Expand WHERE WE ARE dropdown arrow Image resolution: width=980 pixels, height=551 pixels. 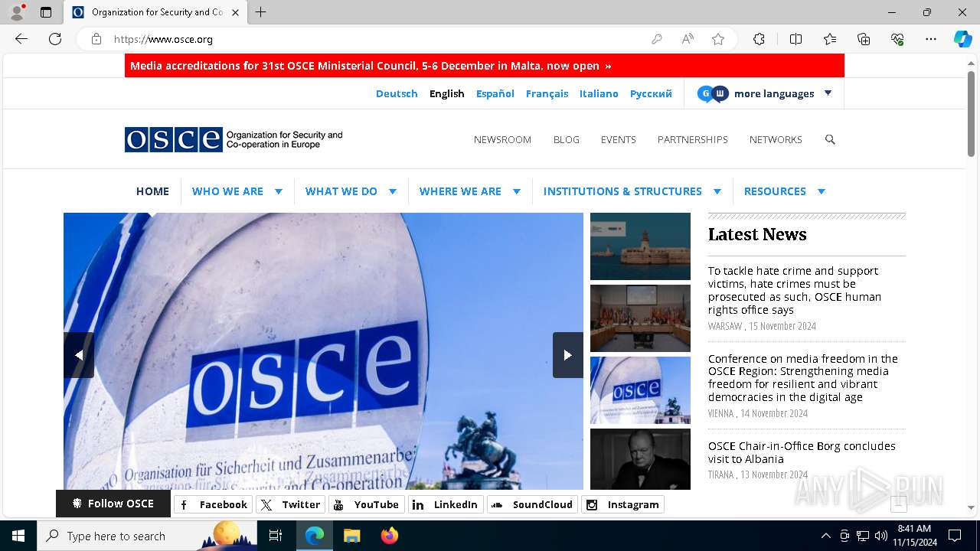pos(517,191)
